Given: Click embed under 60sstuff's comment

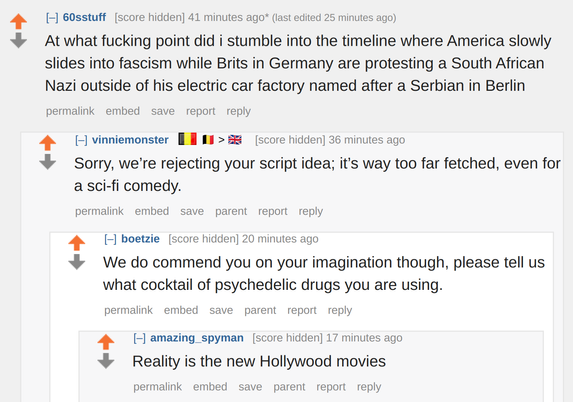Looking at the screenshot, I should coord(122,111).
